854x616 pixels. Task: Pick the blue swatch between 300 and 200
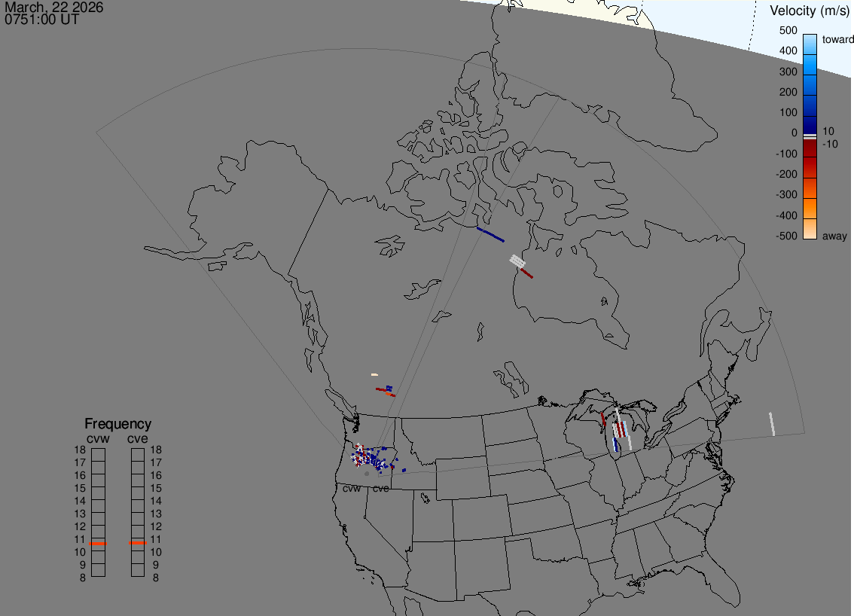click(810, 85)
